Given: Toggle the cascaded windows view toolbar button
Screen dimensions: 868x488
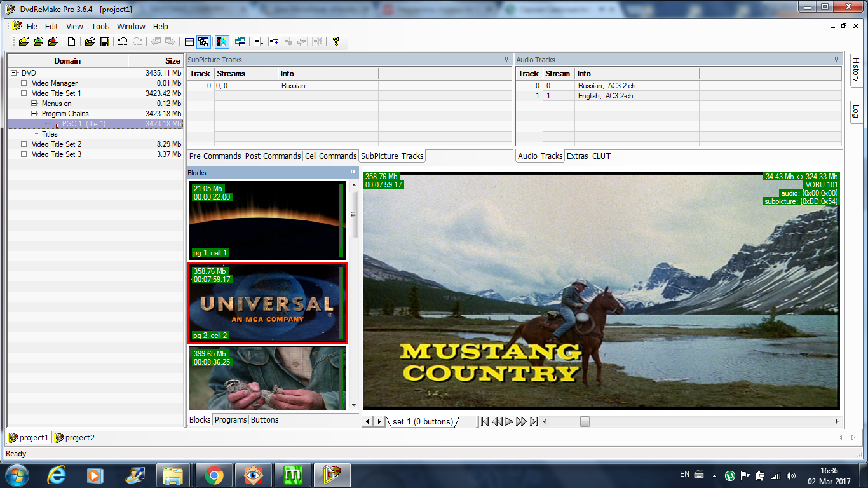Looking at the screenshot, I should pyautogui.click(x=203, y=42).
